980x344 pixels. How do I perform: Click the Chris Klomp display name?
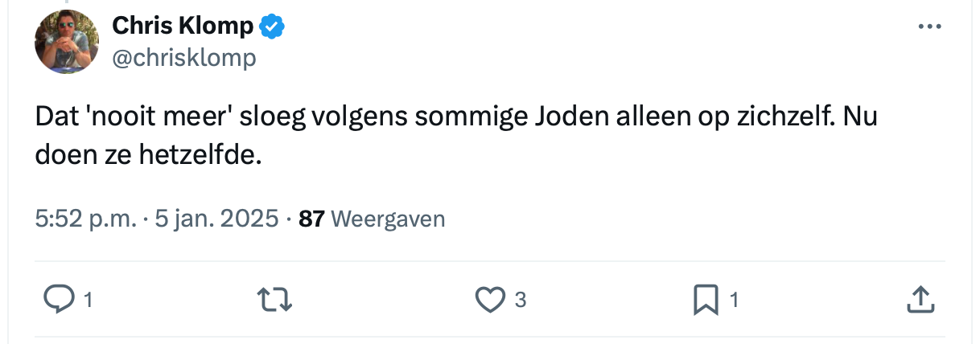pos(183,27)
